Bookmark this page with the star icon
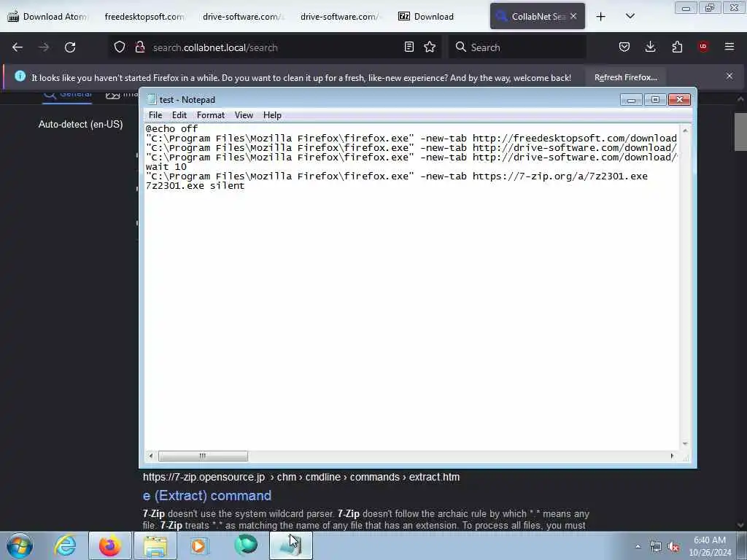 430,47
